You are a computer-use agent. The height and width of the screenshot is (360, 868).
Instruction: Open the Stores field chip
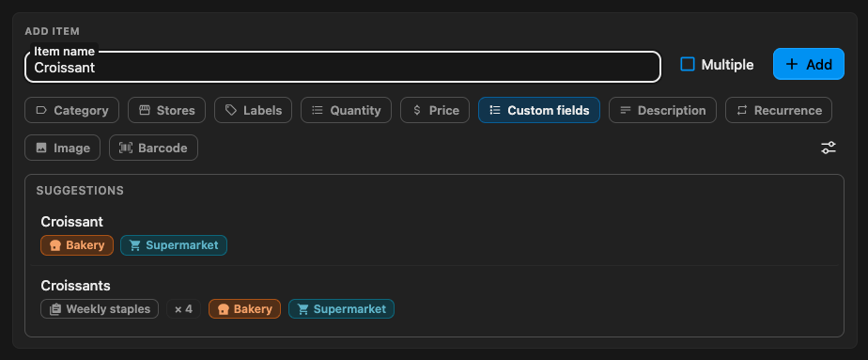tap(166, 110)
